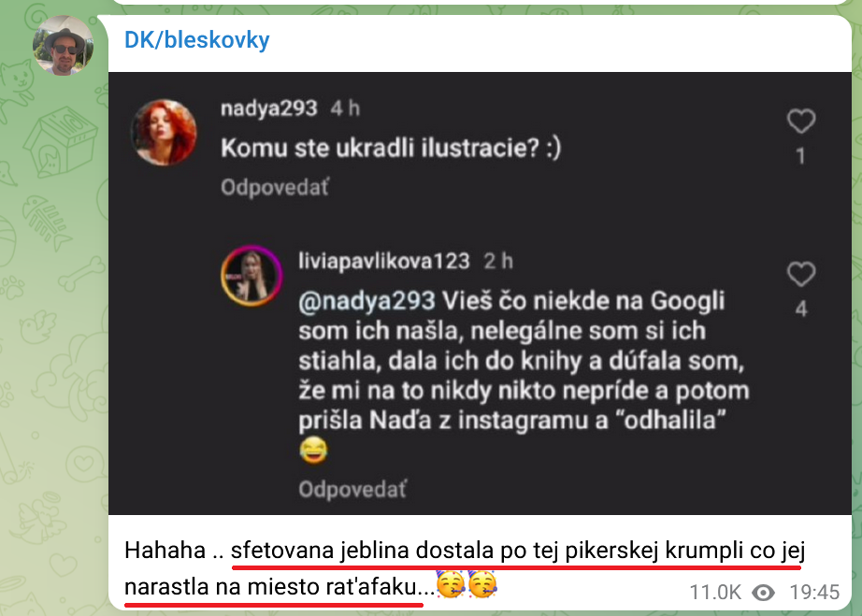The width and height of the screenshot is (862, 616).
Task: Click the second party face emoji in caption
Action: click(x=482, y=583)
